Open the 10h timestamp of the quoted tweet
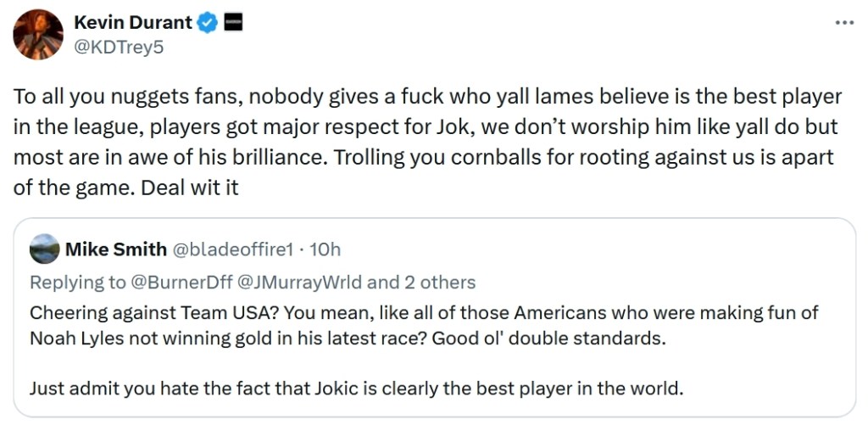The image size is (868, 431). pyautogui.click(x=325, y=249)
